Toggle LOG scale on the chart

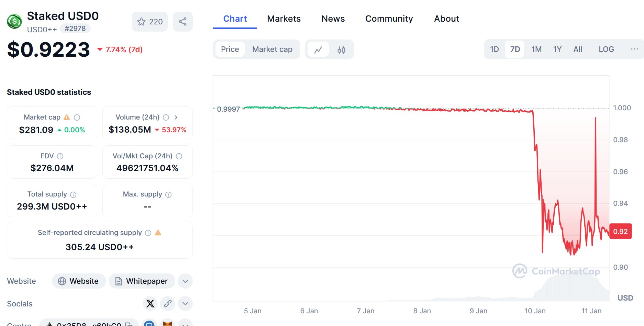coord(606,49)
